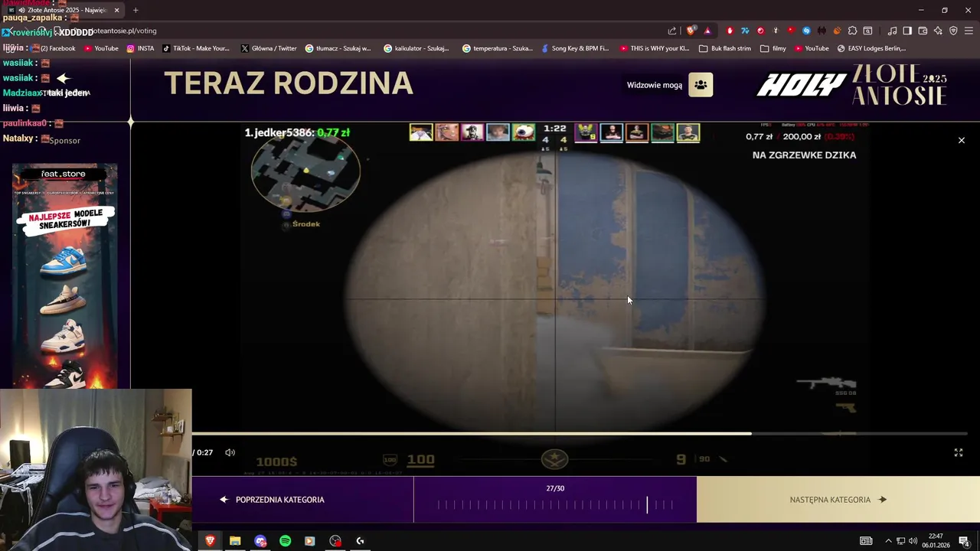Open the tłumacz - Szukaj bookmark
Image resolution: width=980 pixels, height=551 pixels.
(338, 48)
